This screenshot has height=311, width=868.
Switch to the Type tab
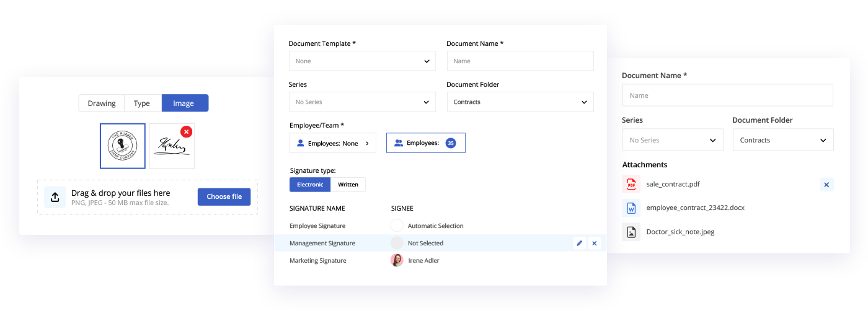point(142,103)
